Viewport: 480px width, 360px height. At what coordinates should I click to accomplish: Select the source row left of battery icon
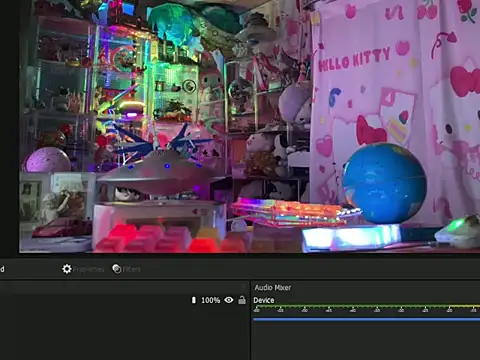pos(95,300)
